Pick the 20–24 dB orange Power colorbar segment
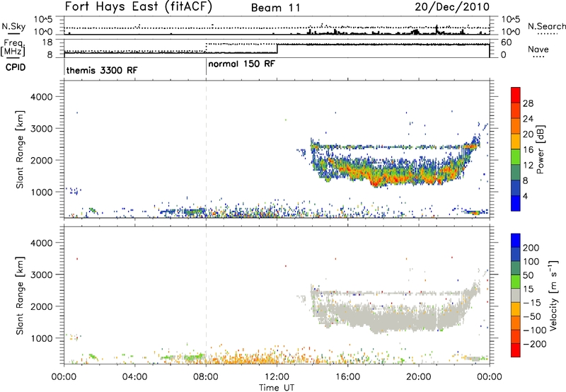Screen dimensions: 566x392 (x=516, y=127)
